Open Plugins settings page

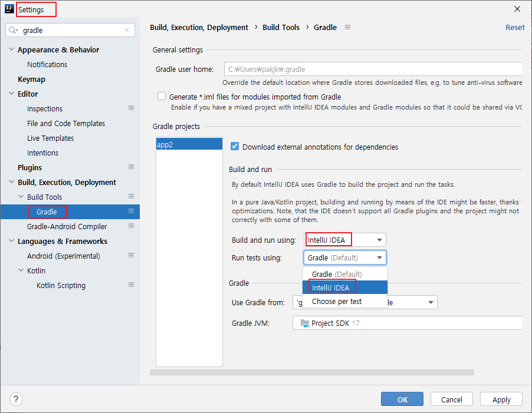[x=30, y=168]
